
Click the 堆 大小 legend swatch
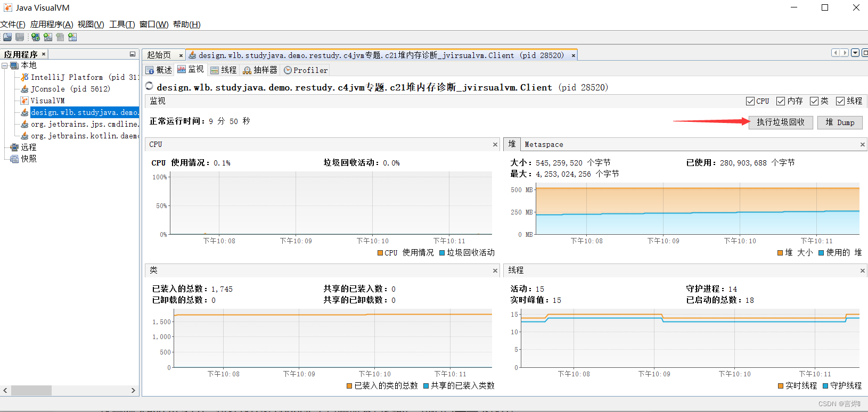pyautogui.click(x=780, y=253)
